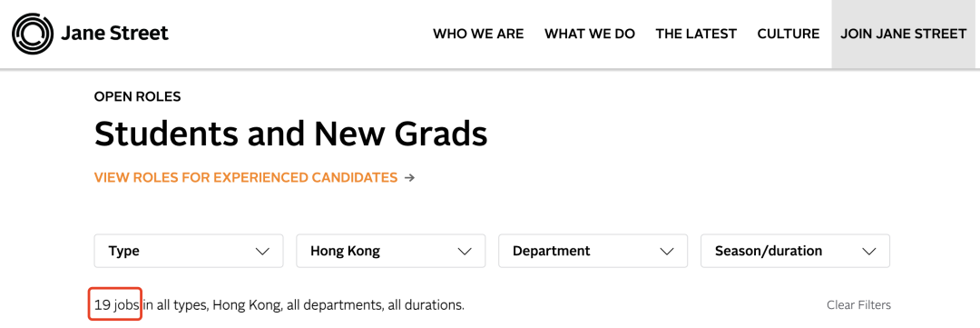Click the Department dropdown chevron arrow
This screenshot has height=328, width=980.
(x=666, y=252)
